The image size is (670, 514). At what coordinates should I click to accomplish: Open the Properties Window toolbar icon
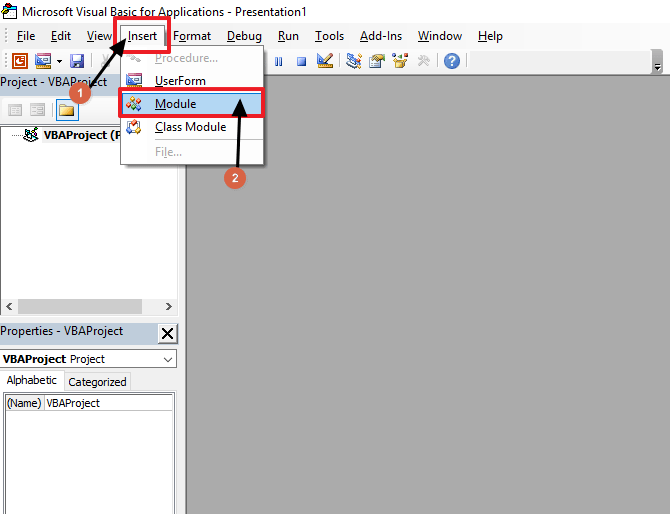click(x=377, y=61)
